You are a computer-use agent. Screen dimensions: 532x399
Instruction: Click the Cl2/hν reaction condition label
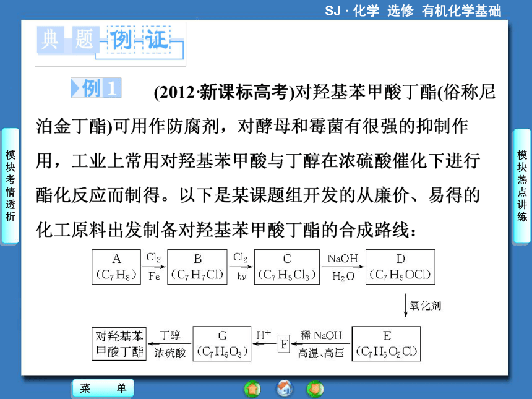(241, 267)
